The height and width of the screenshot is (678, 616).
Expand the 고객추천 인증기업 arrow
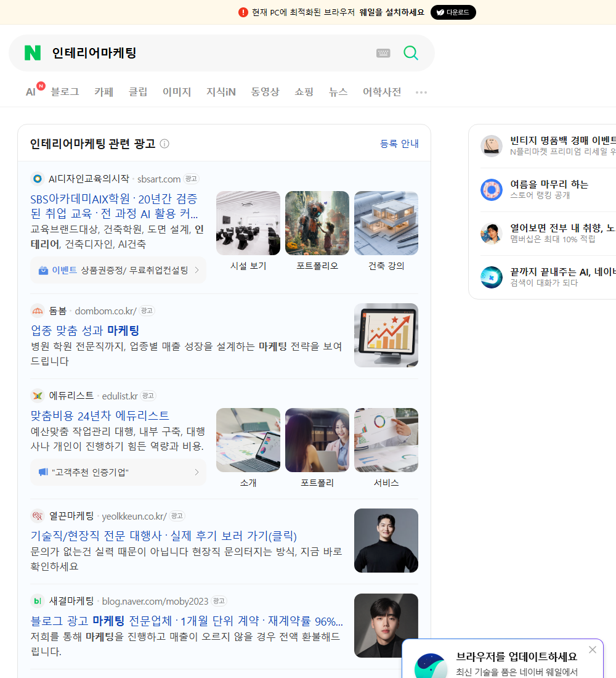pyautogui.click(x=197, y=472)
